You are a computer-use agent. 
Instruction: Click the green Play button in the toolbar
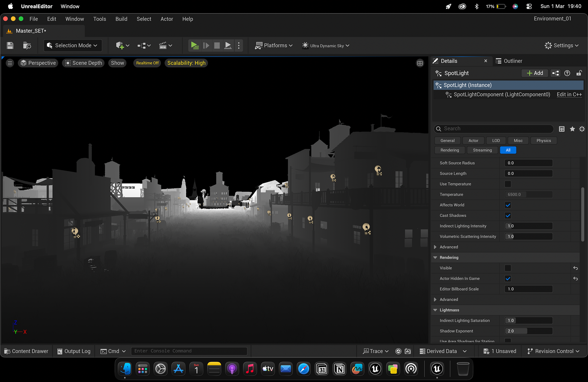194,46
